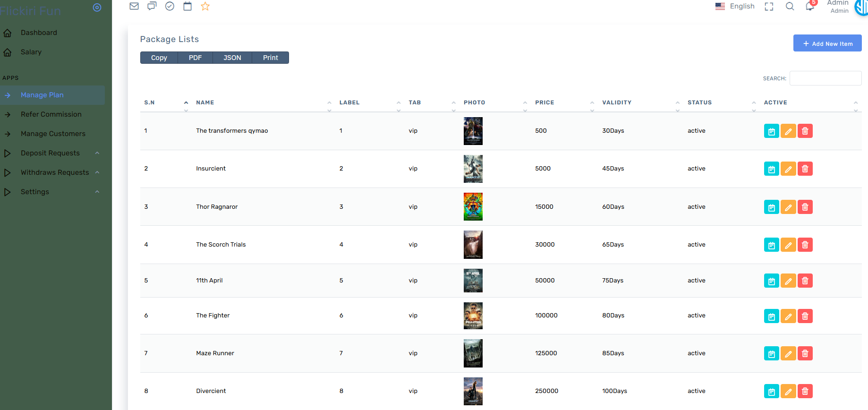
Task: Click the Add New Item button
Action: tap(827, 43)
